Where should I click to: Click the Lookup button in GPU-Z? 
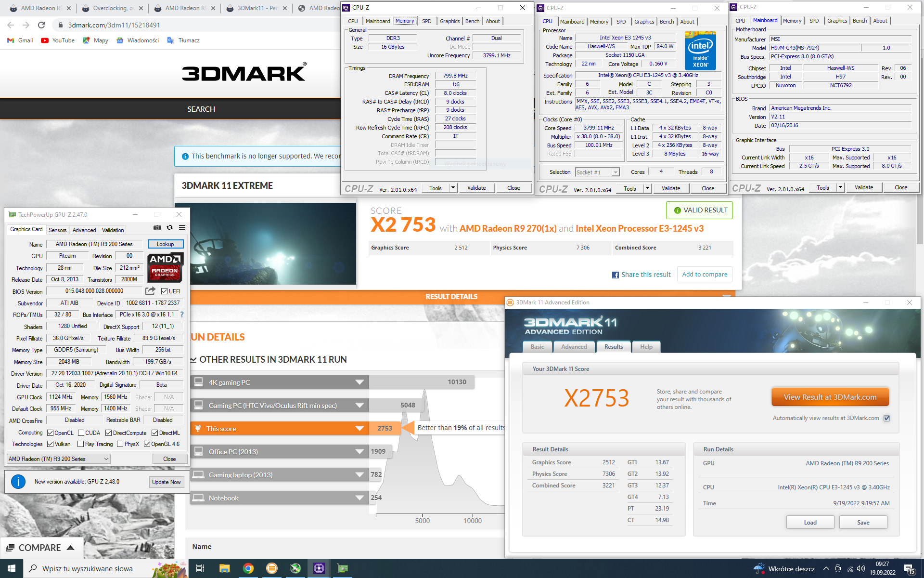pyautogui.click(x=165, y=244)
